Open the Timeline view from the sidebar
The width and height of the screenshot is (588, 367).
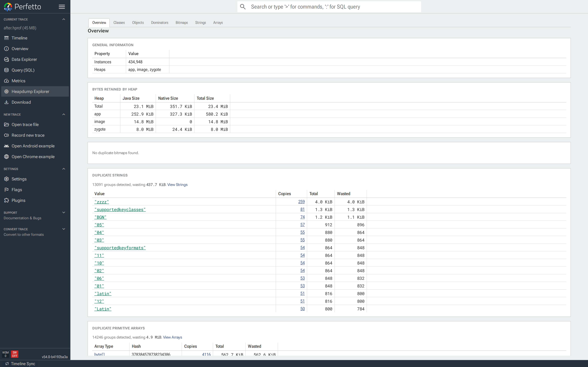[x=19, y=38]
